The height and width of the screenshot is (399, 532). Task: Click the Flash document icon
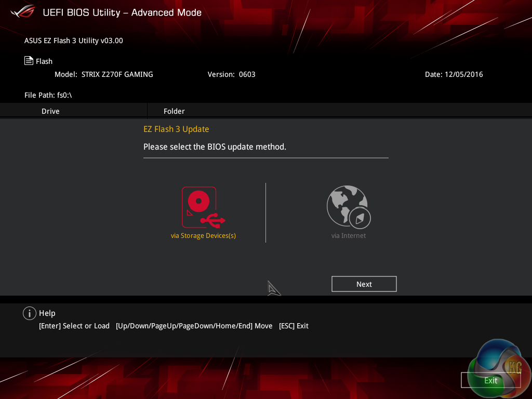[x=29, y=61]
